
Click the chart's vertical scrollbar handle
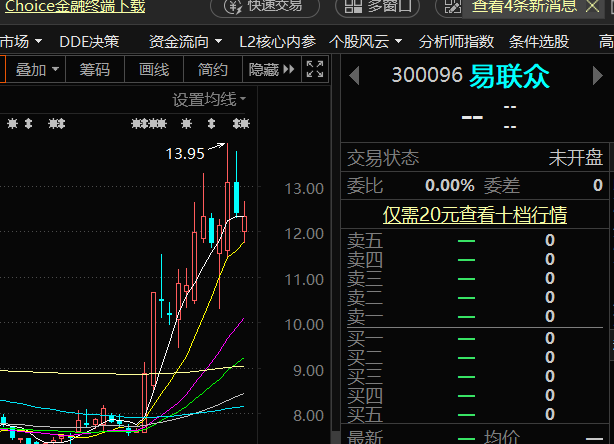point(336,438)
